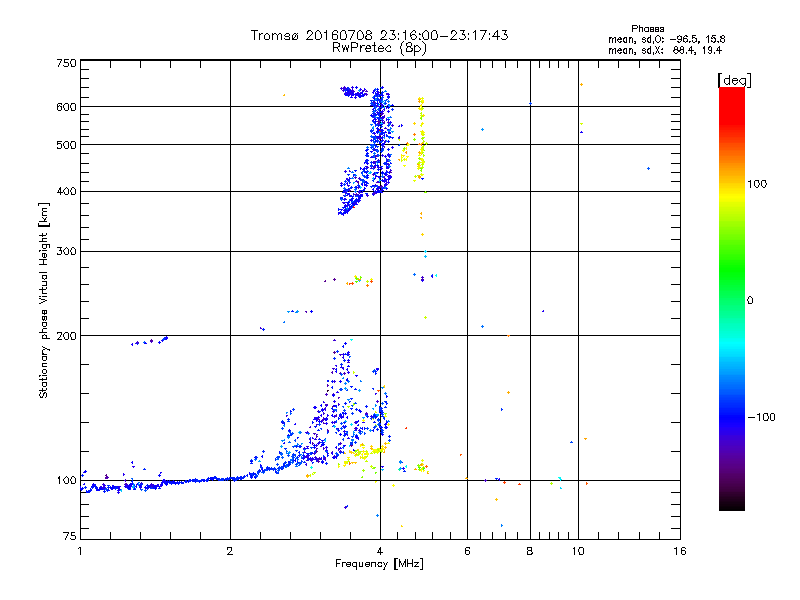Click the '750' height axis tick label
Screen dimensions: 800x600
(66, 63)
